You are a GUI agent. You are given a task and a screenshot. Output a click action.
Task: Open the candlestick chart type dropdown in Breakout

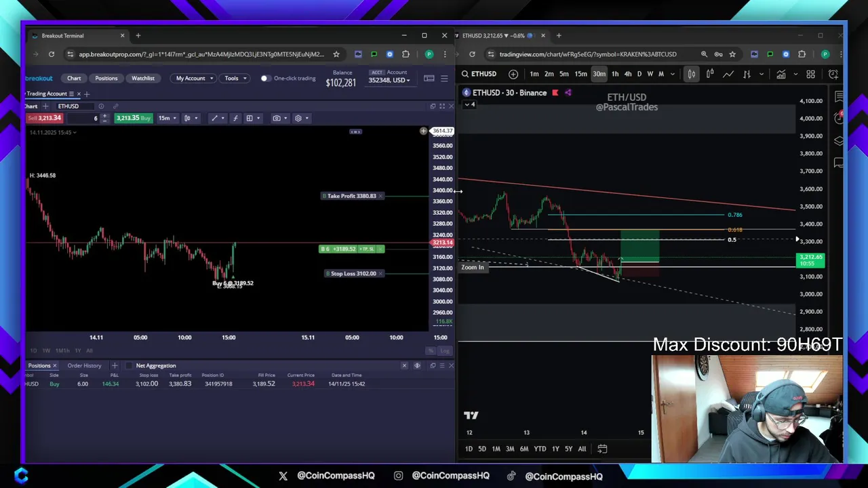191,118
